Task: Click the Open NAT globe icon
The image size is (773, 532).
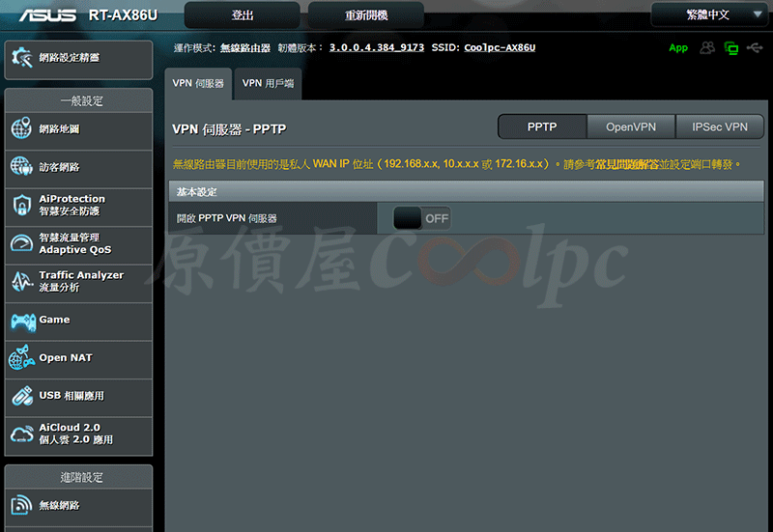Action: (21, 358)
